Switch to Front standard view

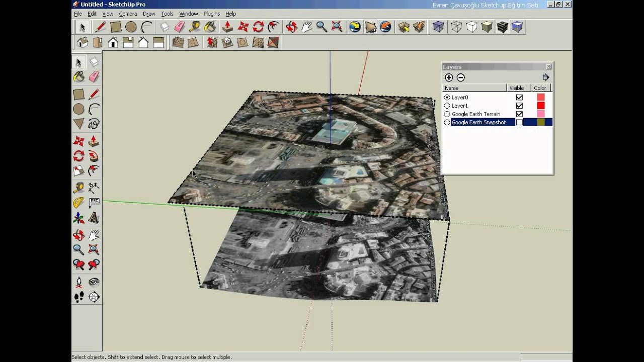click(113, 43)
